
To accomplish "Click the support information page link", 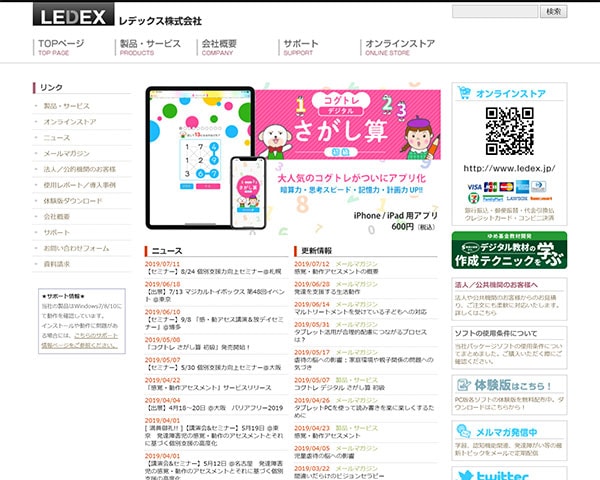I will pyautogui.click(x=80, y=340).
